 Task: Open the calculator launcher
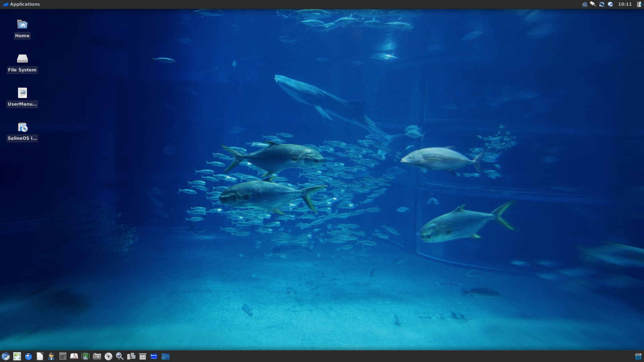pyautogui.click(x=63, y=356)
